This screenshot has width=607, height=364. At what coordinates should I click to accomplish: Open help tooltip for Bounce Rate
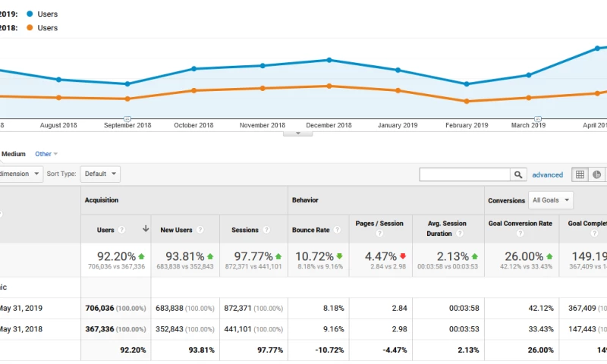[x=338, y=230]
